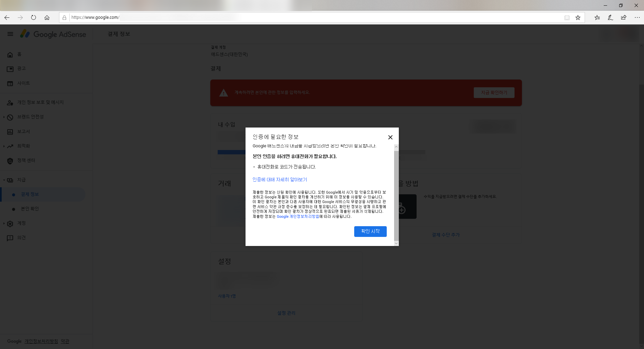Open the 의견 feedback icon
This screenshot has width=644, height=349.
pyautogui.click(x=10, y=238)
